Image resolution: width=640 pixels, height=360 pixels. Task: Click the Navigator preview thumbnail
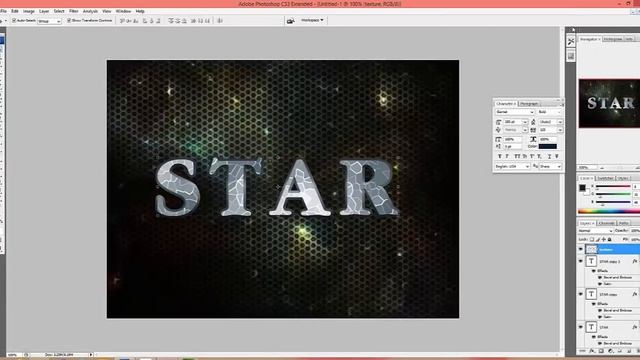pos(609,103)
